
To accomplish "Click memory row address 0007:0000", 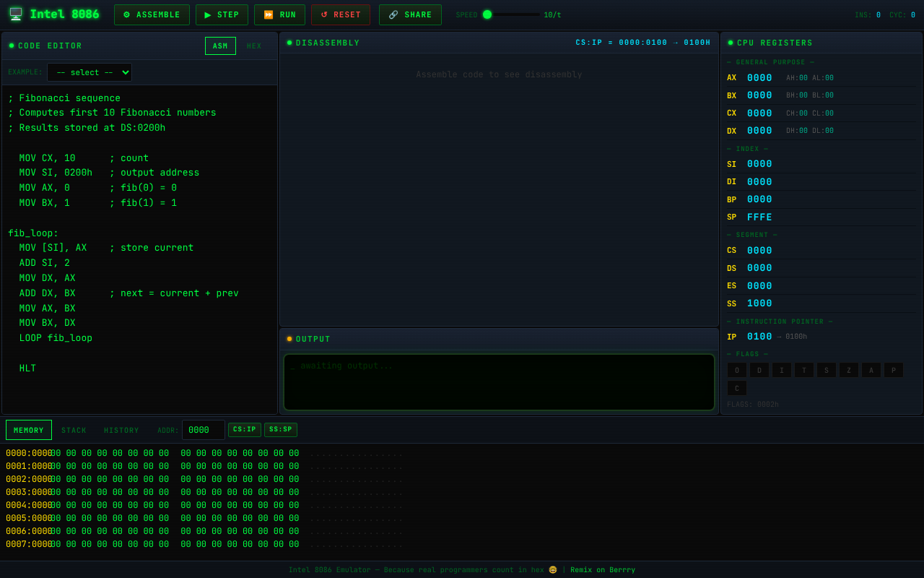I will 29,545.
